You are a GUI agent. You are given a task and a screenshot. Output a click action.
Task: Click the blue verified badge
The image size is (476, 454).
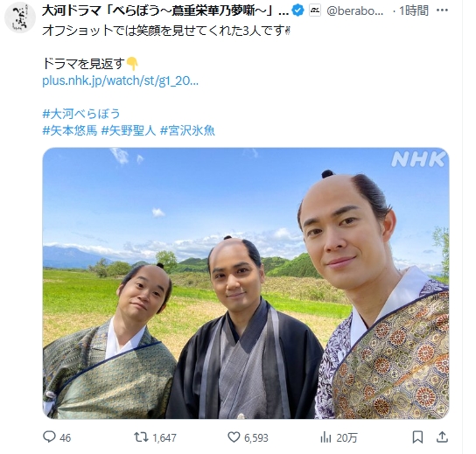(297, 10)
